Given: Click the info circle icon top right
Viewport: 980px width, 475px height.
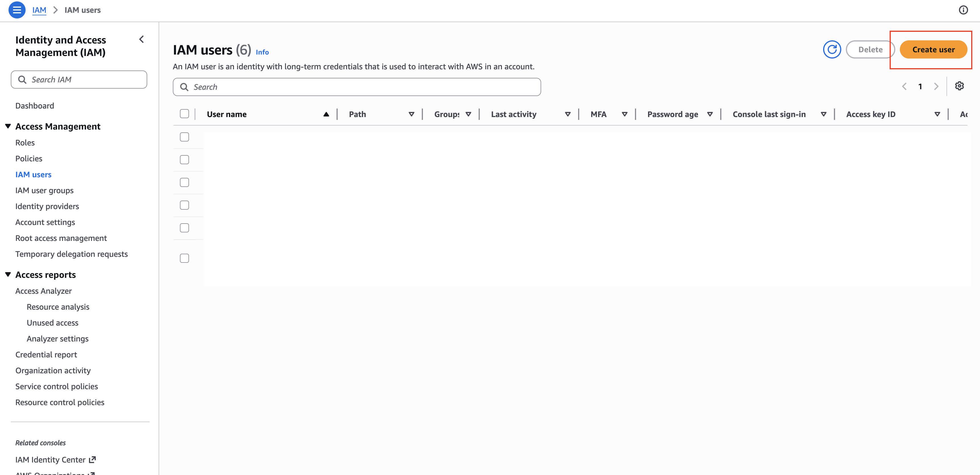Looking at the screenshot, I should pos(963,10).
